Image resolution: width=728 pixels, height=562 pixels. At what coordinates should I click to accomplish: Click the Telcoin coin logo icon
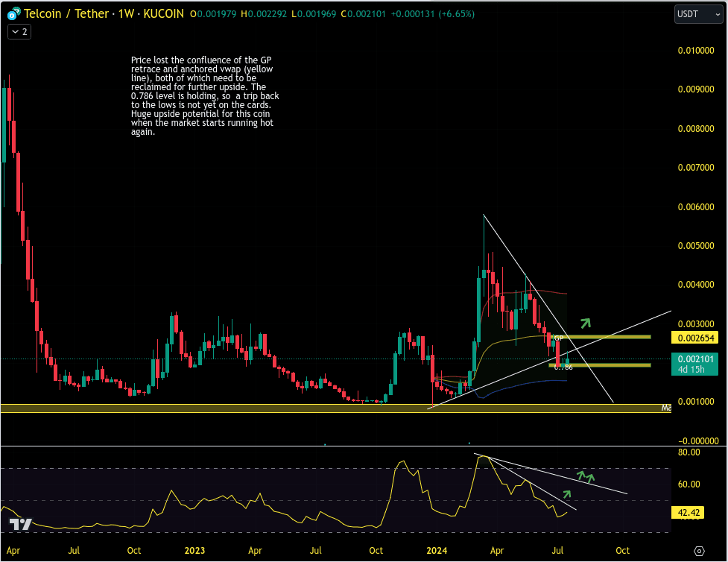(x=13, y=14)
